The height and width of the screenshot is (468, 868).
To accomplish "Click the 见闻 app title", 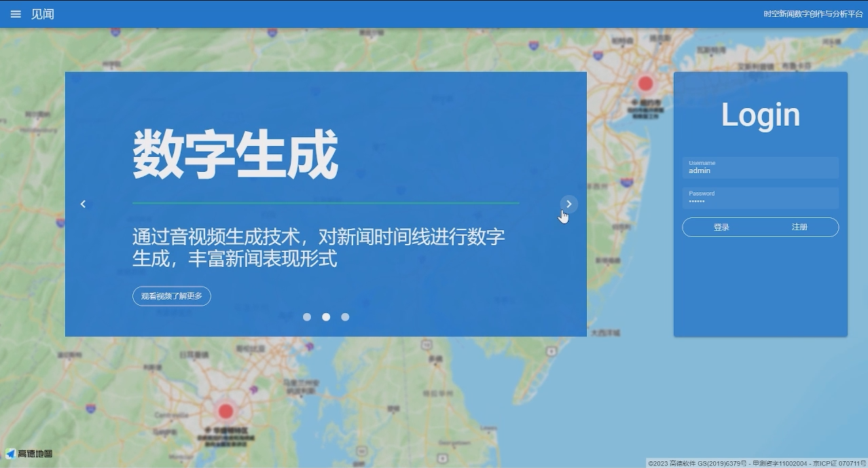I will click(x=43, y=14).
